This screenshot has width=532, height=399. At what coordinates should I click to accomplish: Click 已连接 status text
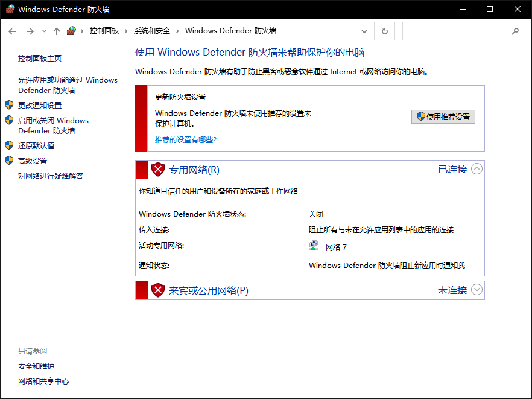click(x=452, y=170)
